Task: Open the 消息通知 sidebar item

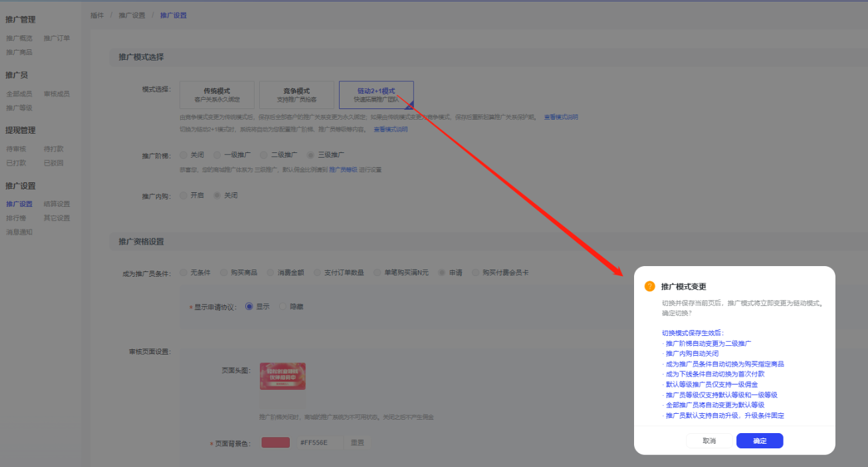Action: coord(19,232)
